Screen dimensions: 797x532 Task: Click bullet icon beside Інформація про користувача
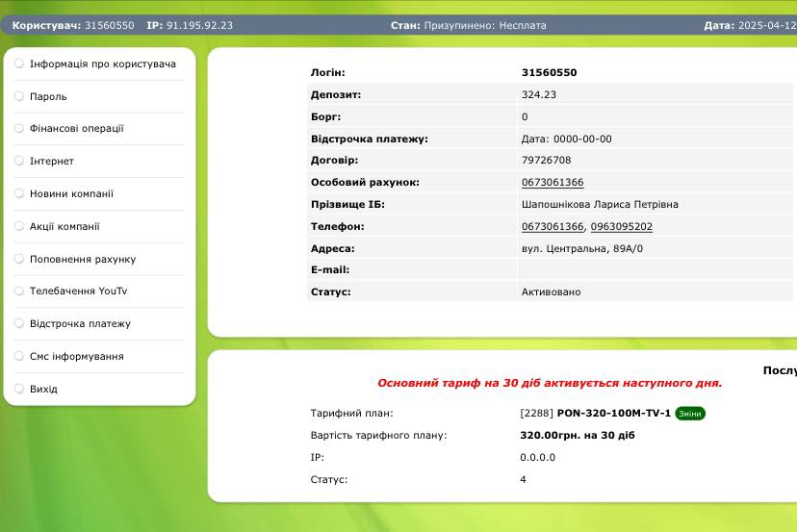point(19,63)
